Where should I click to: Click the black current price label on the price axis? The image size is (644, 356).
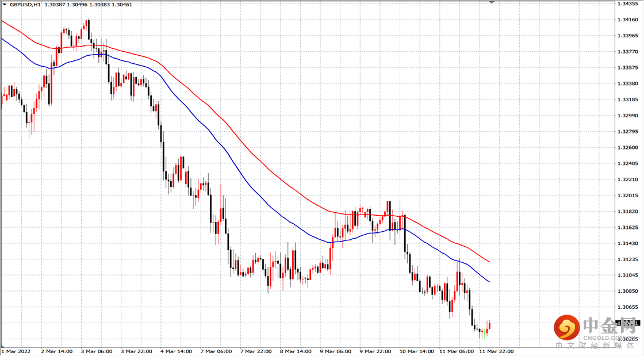coord(627,323)
